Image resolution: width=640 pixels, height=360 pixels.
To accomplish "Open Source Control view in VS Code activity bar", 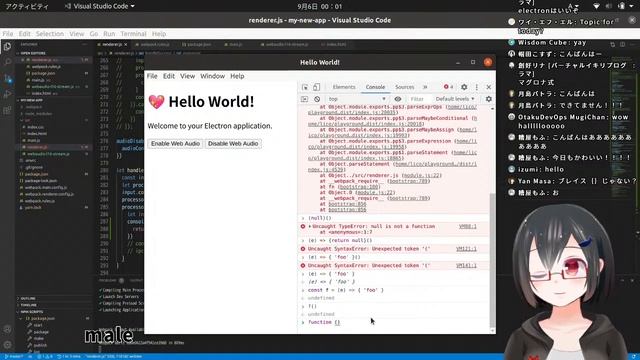I will pos(7,78).
